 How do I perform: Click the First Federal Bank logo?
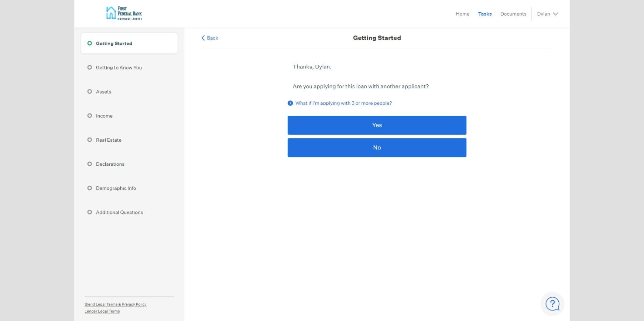pyautogui.click(x=124, y=13)
